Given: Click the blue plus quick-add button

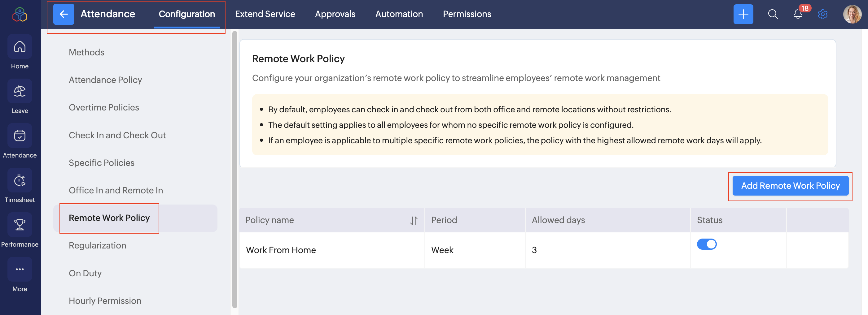Looking at the screenshot, I should (743, 14).
